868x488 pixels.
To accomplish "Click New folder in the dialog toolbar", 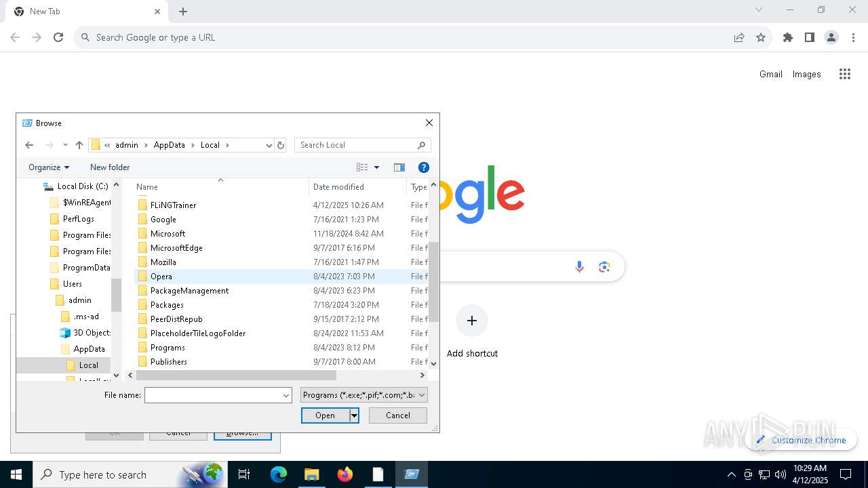I will tap(110, 167).
